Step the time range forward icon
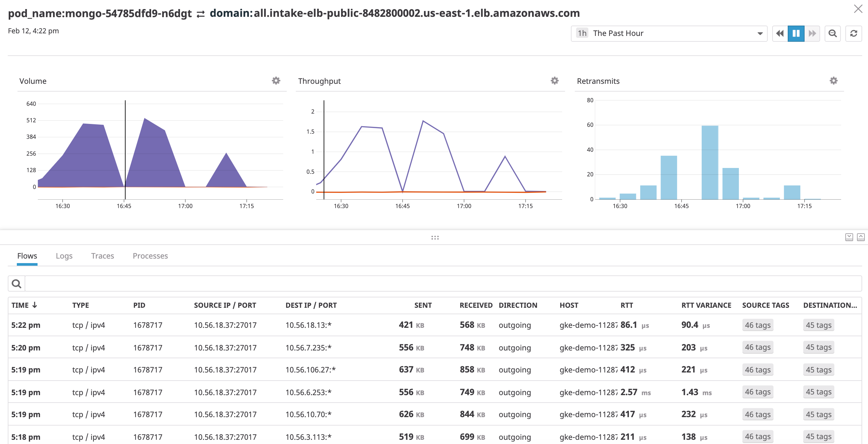Viewport: 868px width, 444px height. pyautogui.click(x=812, y=33)
